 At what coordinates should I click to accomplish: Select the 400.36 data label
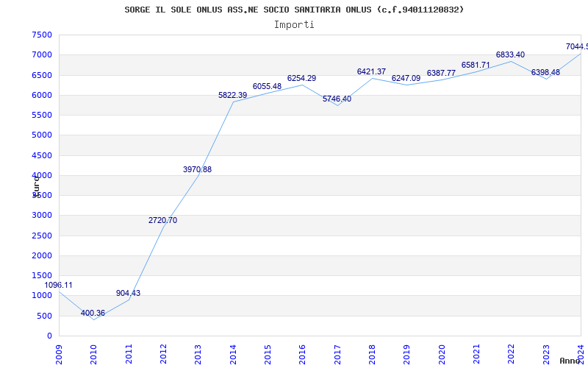(93, 314)
